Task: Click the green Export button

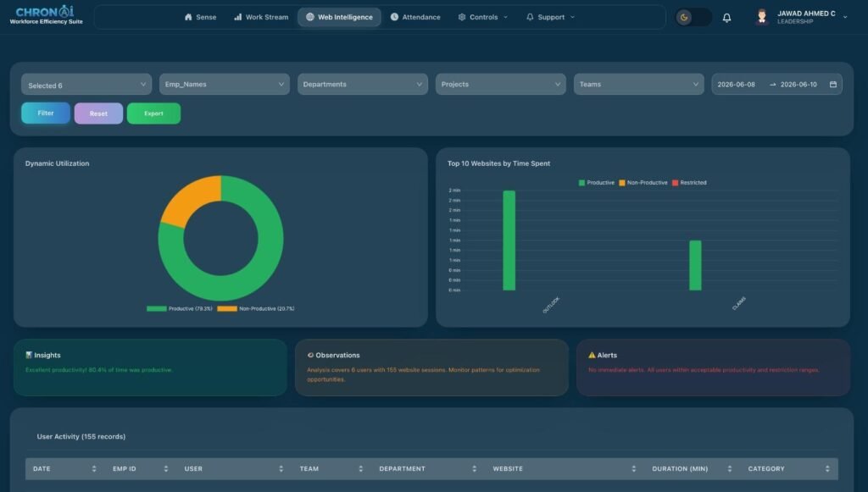Action: coord(153,113)
